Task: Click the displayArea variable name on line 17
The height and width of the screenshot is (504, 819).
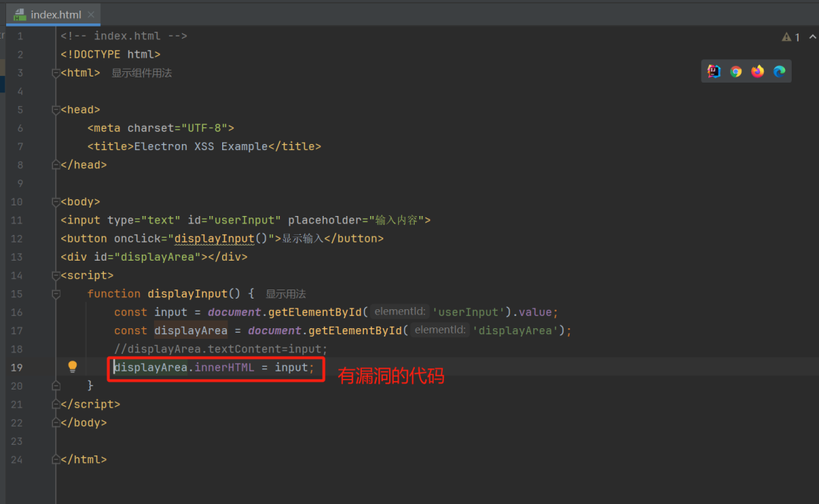Action: (190, 330)
